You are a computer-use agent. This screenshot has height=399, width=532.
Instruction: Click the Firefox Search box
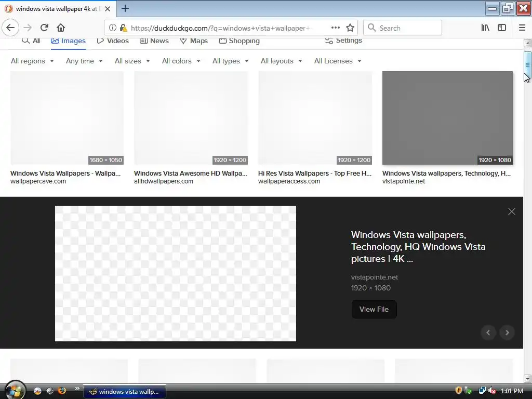(403, 28)
